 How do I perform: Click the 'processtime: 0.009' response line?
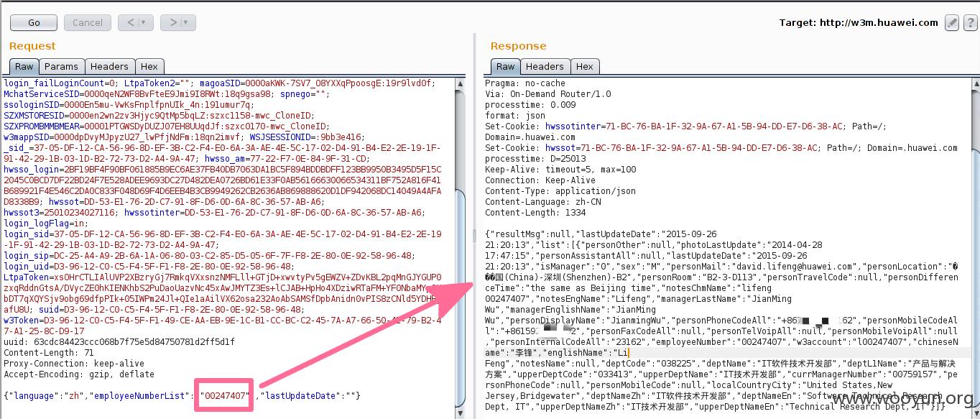pyautogui.click(x=530, y=105)
